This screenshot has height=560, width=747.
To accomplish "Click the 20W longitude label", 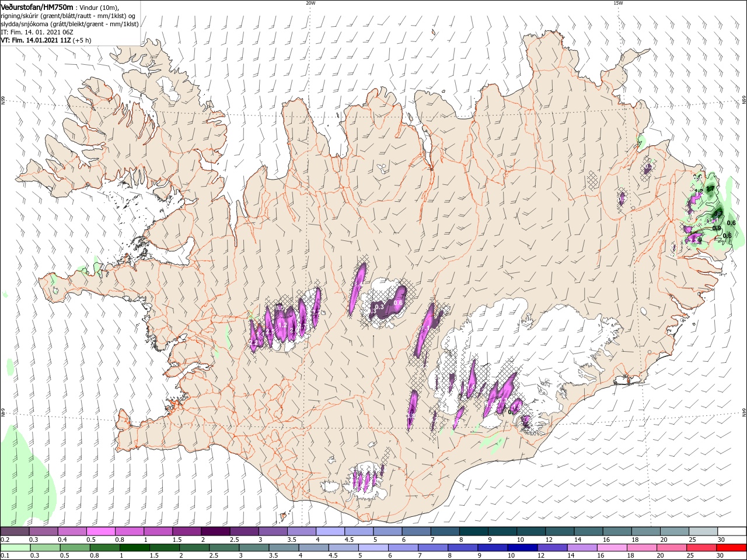I will (310, 3).
